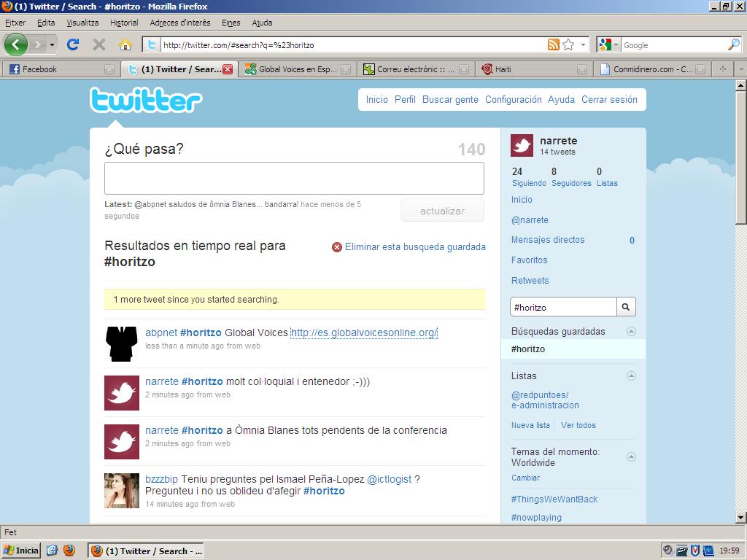Click the 1 more tweet notification bar
Screen dimensions: 747x560
tap(295, 300)
